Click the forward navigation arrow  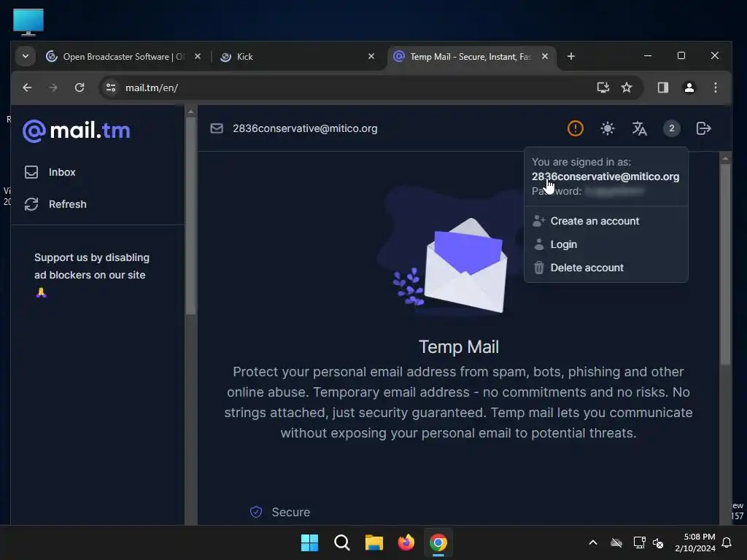53,87
